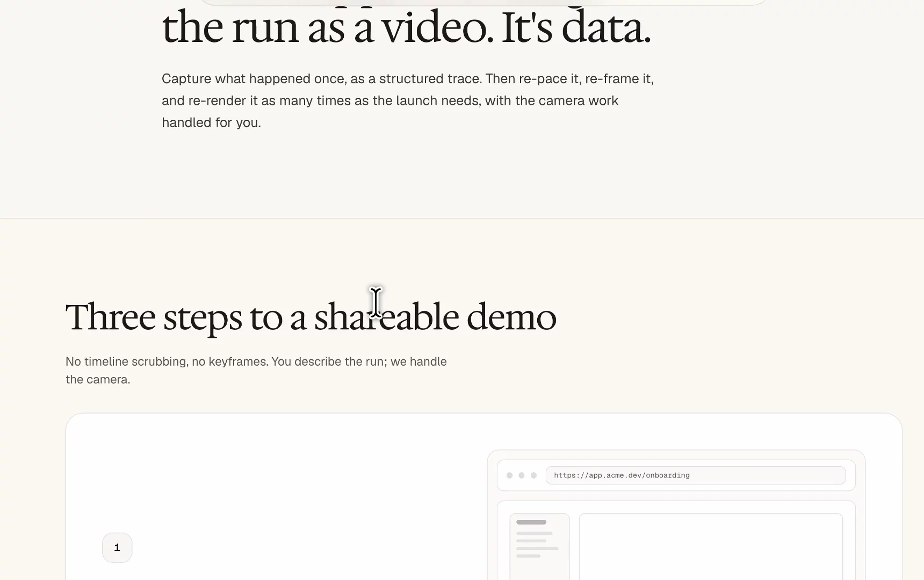The image size is (924, 580).
Task: Select the dark header bar in mock sidebar
Action: click(x=531, y=522)
